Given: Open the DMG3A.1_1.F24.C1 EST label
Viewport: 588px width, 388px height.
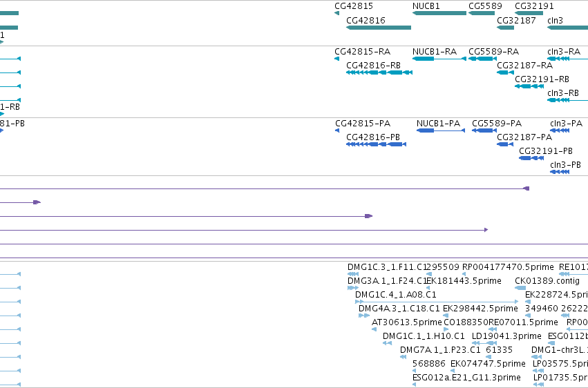Looking at the screenshot, I should point(387,281).
